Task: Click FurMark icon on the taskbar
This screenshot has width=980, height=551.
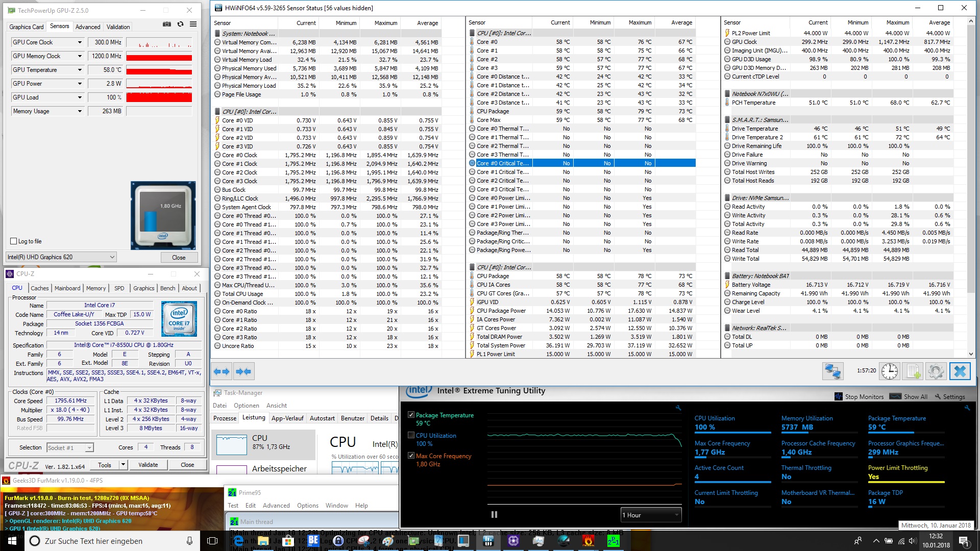Action: (589, 541)
